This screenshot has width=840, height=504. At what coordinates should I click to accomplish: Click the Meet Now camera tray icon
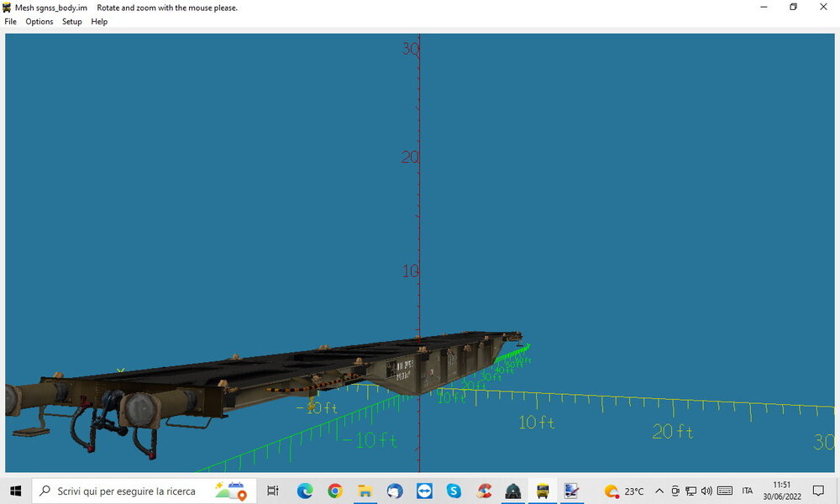pyautogui.click(x=675, y=491)
